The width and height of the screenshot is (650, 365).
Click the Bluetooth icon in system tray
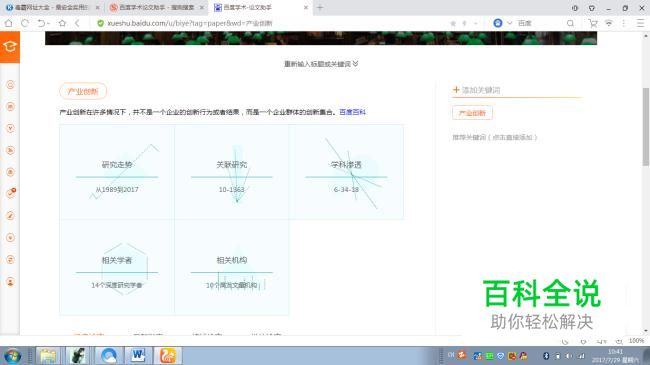click(546, 356)
